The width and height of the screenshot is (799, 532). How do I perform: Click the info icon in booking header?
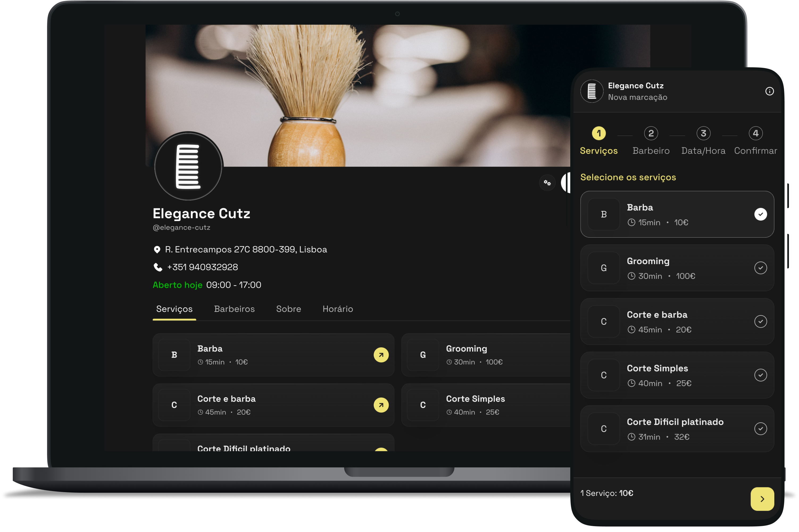[x=769, y=91]
